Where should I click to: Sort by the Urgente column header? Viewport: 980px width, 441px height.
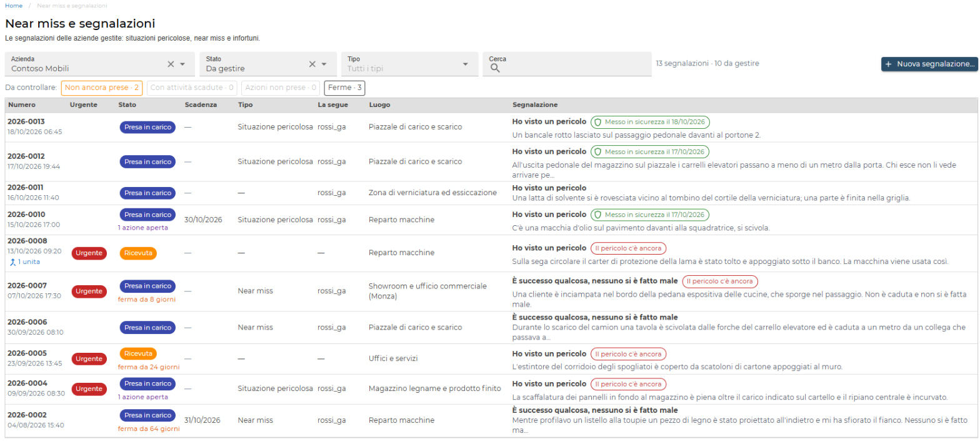[84, 104]
